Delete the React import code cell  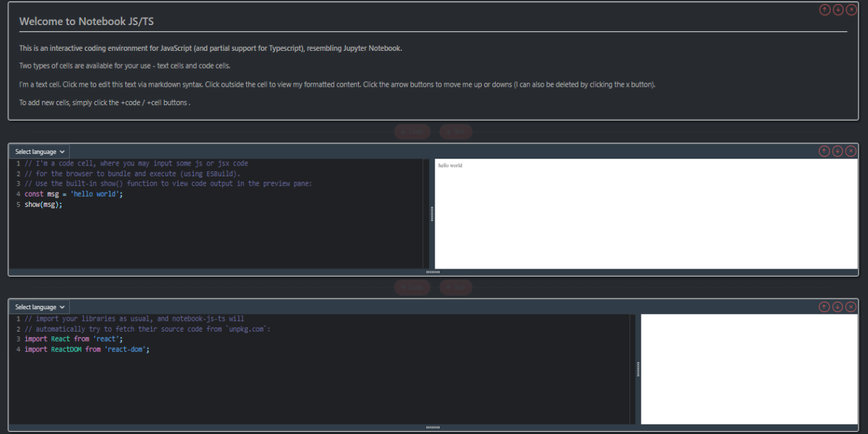[x=851, y=307]
